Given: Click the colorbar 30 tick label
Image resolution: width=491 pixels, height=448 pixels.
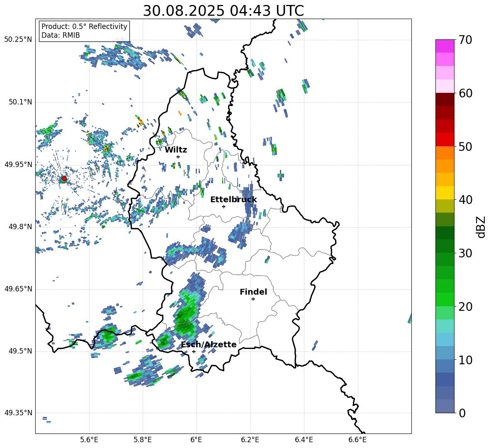Looking at the screenshot, I should (x=465, y=253).
